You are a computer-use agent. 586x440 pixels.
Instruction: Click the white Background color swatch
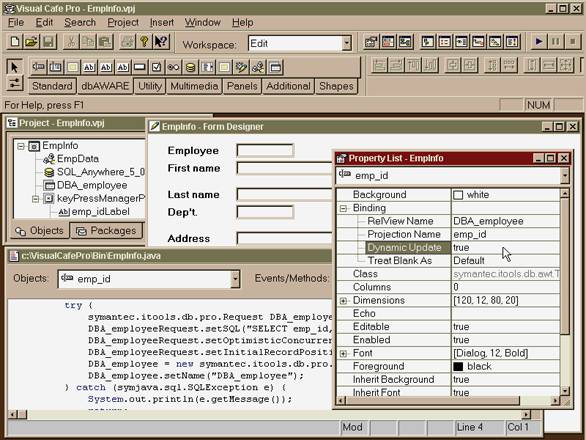click(458, 195)
